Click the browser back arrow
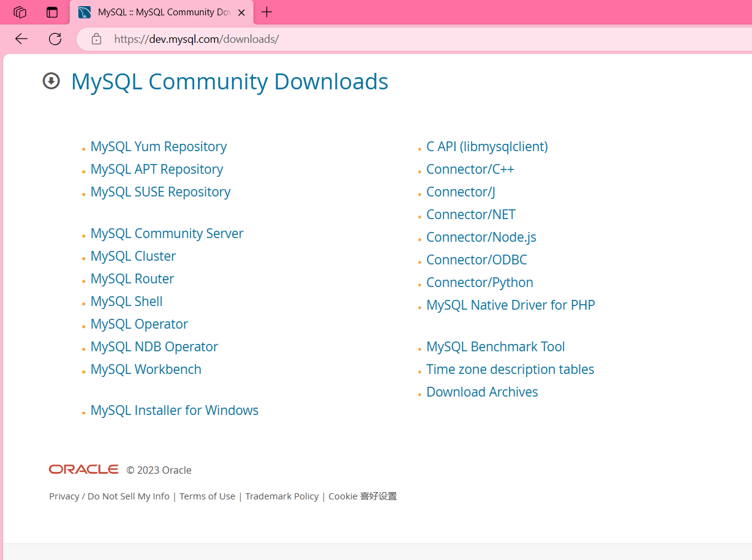Screen dimensions: 752x560 [x=21, y=39]
